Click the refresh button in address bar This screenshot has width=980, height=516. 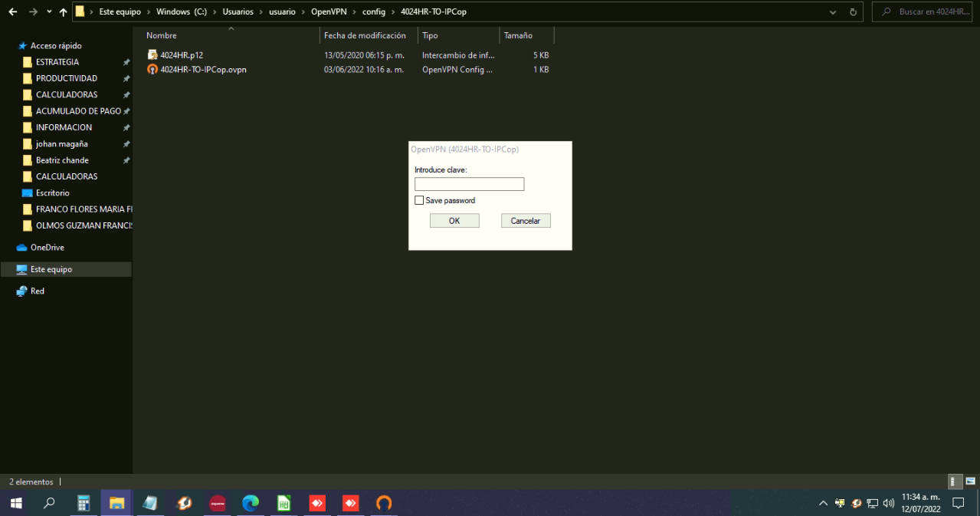click(853, 12)
